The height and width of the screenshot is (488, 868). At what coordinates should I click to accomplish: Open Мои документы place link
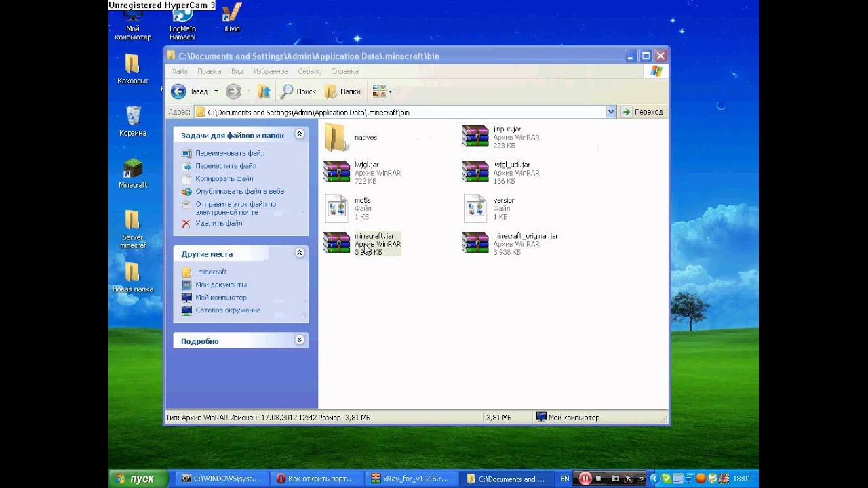pos(221,285)
